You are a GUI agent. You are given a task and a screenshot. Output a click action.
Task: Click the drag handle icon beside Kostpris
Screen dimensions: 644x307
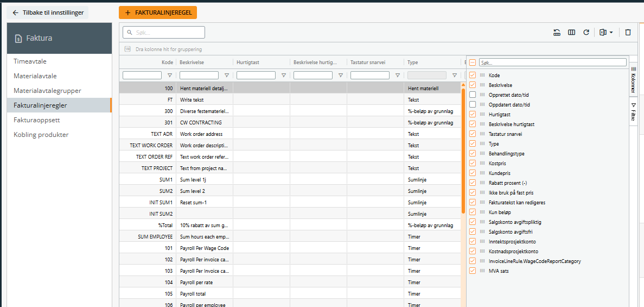coord(482,164)
